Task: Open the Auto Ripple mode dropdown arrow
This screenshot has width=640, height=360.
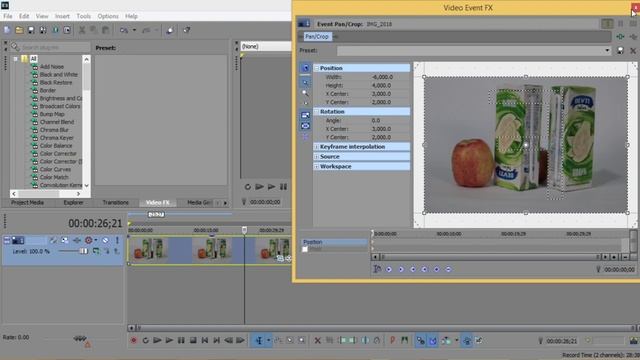Action: [456, 340]
